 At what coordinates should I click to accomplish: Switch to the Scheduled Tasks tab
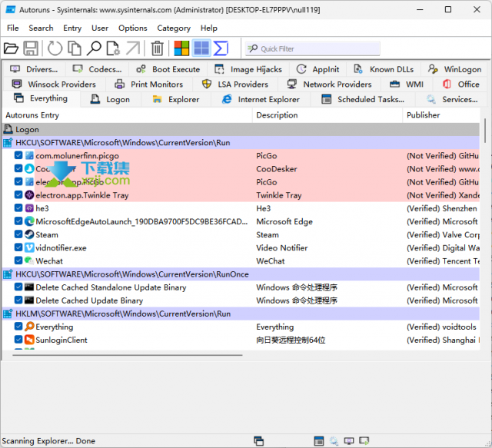tap(363, 99)
